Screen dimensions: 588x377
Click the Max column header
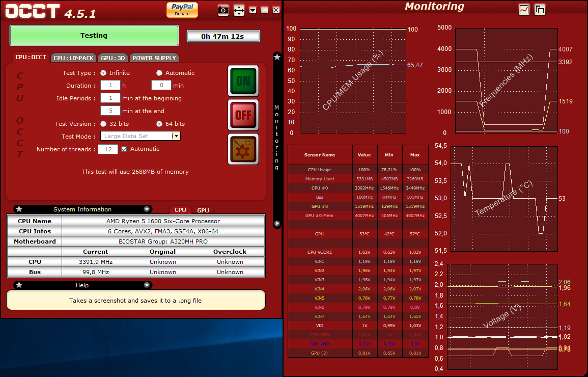pos(415,155)
